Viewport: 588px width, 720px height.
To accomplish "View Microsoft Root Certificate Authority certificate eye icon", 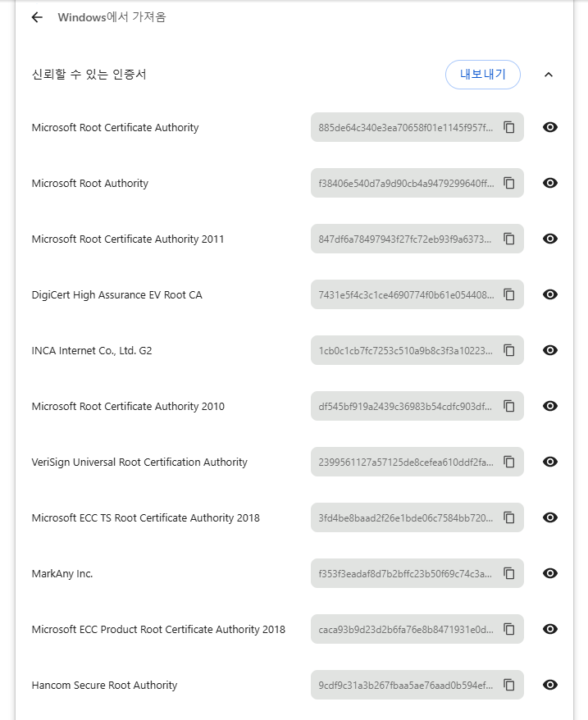I will [x=550, y=127].
